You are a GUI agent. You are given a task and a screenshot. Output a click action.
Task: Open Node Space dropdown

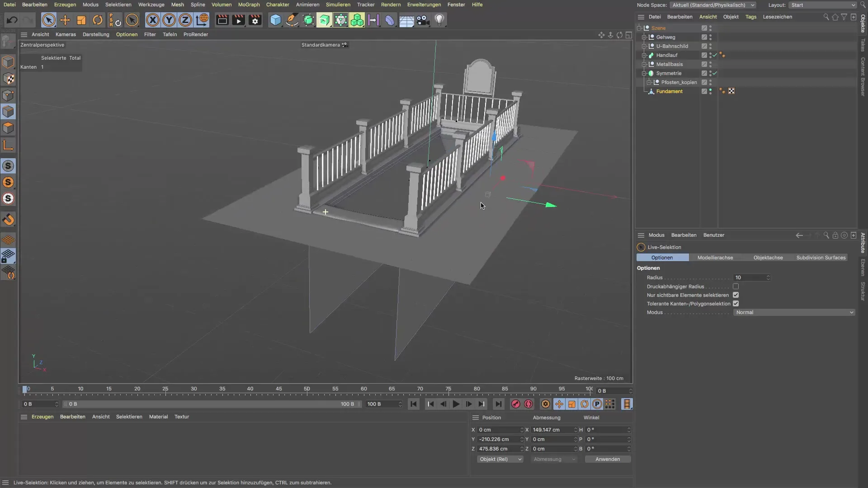coord(713,5)
